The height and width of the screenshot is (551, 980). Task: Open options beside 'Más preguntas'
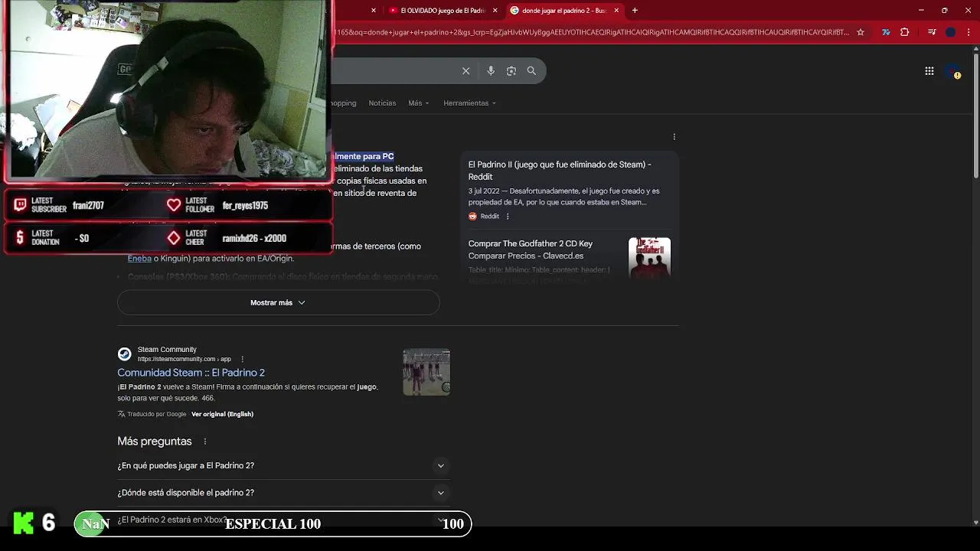click(205, 442)
